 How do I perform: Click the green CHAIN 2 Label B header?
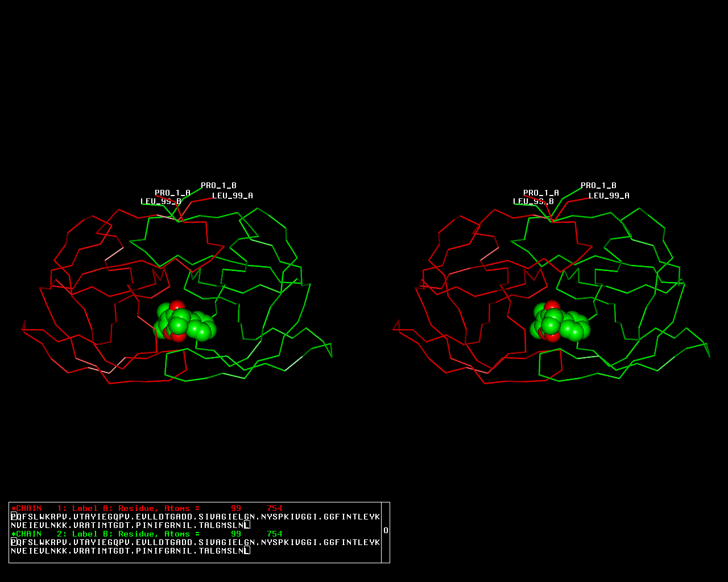pyautogui.click(x=106, y=534)
